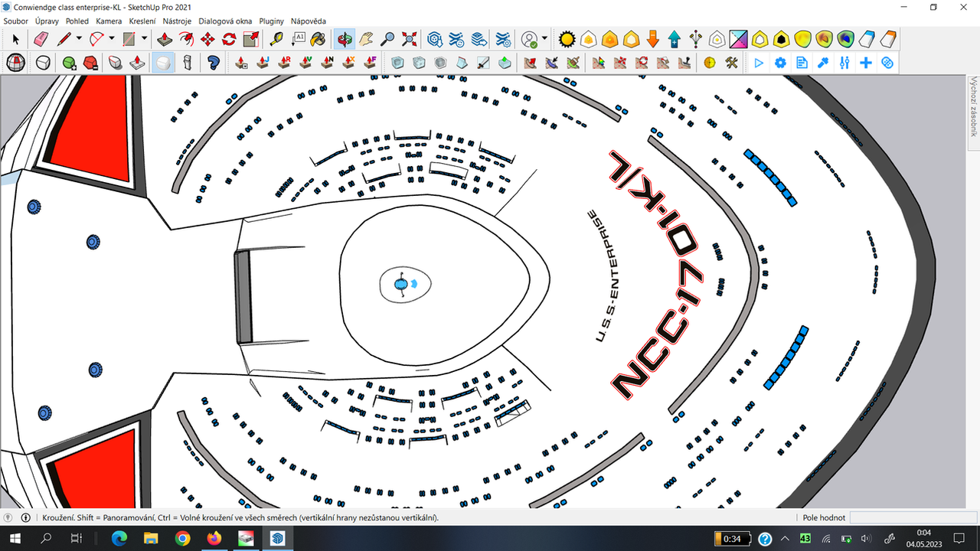Click the Zoom Extents tool
Screen dimensions: 980x551
(x=410, y=39)
